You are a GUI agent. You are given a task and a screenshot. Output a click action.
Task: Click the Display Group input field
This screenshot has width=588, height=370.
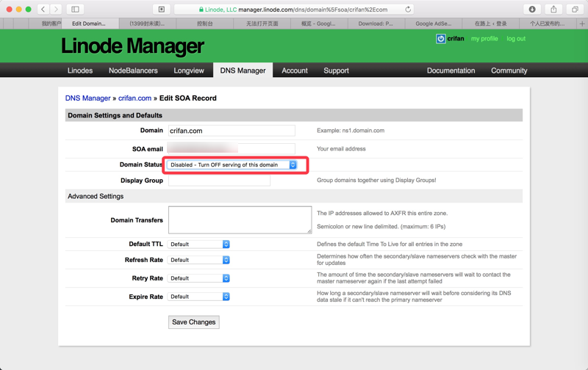click(x=219, y=180)
